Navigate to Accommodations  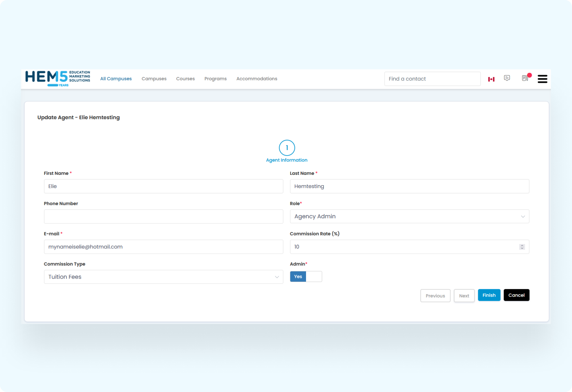(257, 79)
